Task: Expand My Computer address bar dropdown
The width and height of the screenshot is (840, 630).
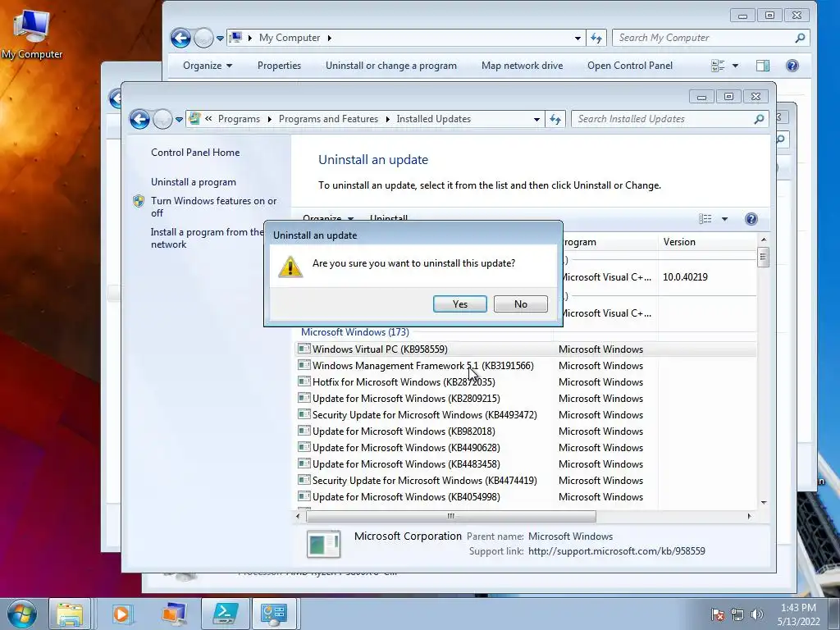Action: (577, 38)
